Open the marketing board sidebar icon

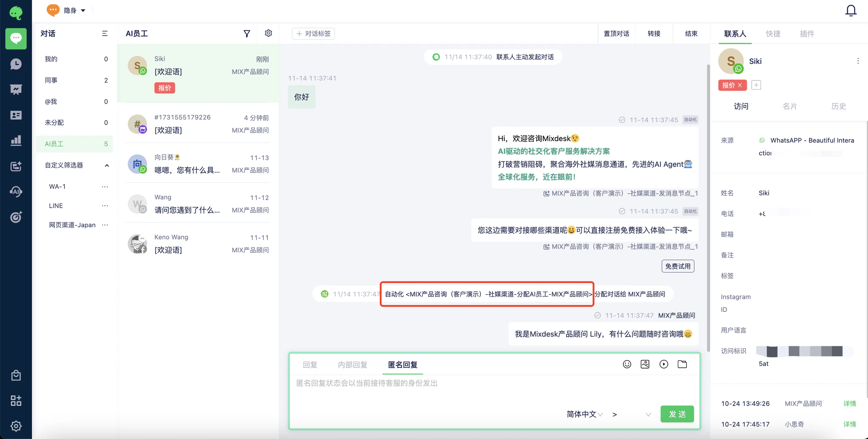[16, 89]
